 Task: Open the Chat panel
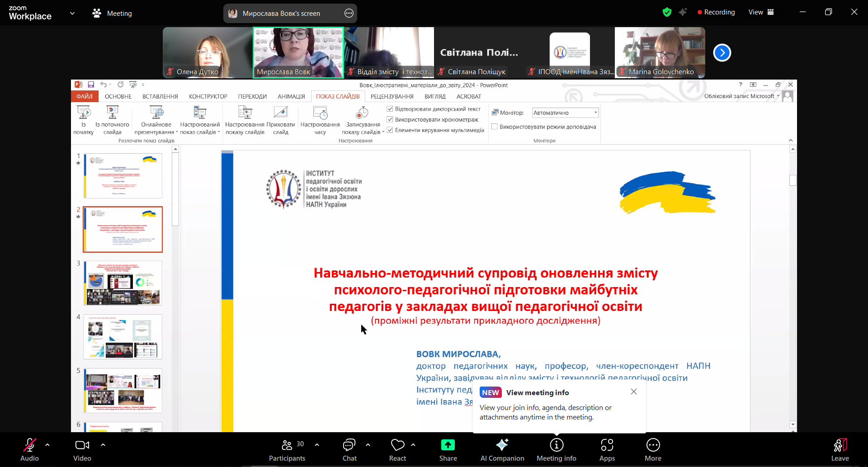click(x=349, y=446)
